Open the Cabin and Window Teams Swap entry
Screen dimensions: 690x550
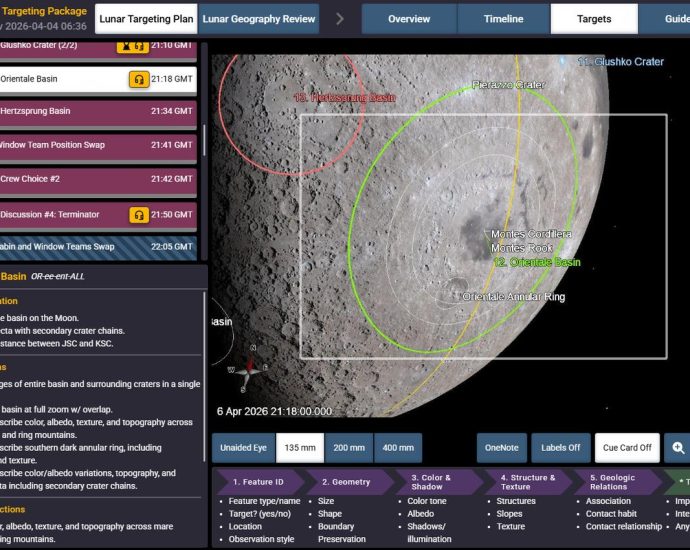98,248
